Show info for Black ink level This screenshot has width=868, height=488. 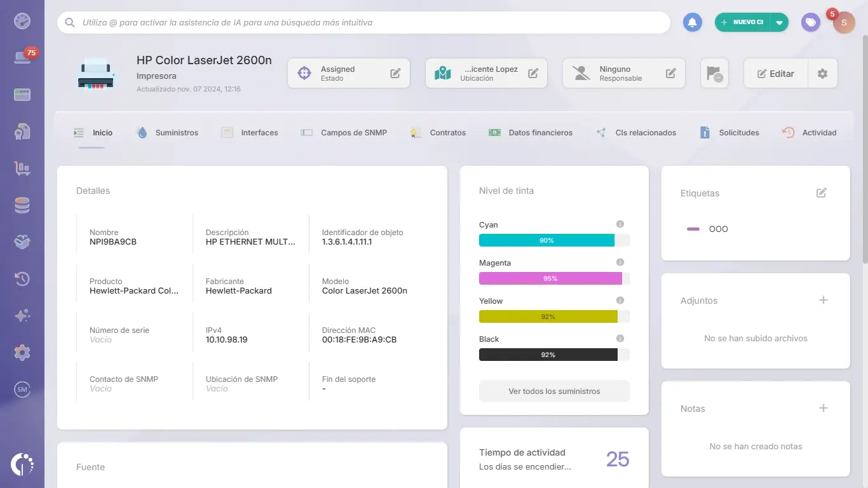point(620,339)
